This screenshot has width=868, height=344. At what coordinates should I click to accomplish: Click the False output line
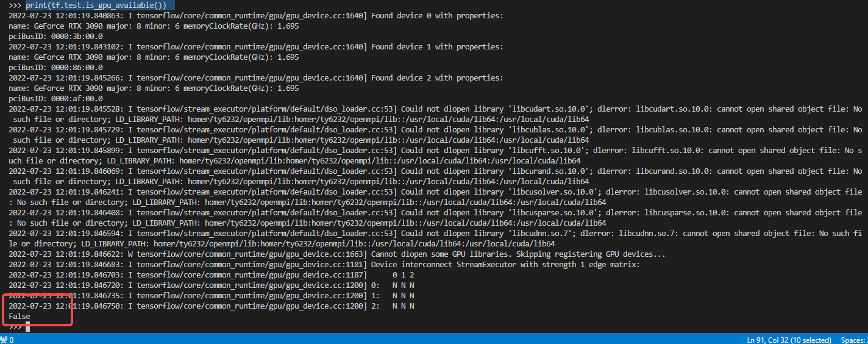coord(20,317)
